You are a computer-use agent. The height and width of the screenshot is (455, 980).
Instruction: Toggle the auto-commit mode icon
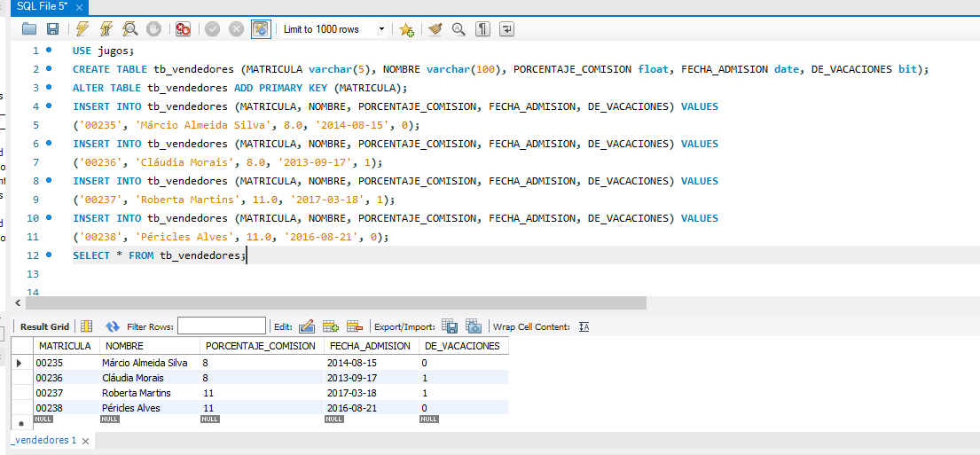click(x=261, y=28)
